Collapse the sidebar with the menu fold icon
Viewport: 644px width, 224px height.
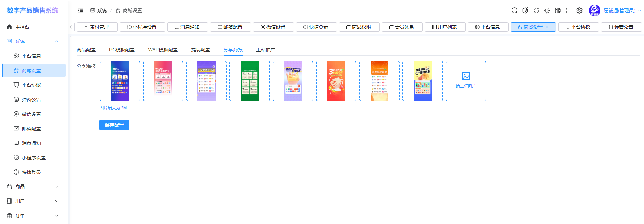tap(80, 10)
